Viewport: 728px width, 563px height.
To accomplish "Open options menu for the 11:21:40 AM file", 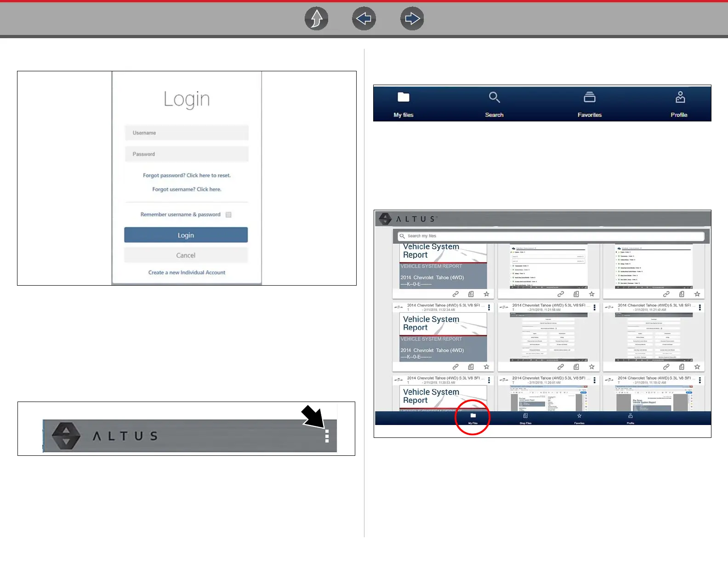I will pos(700,307).
